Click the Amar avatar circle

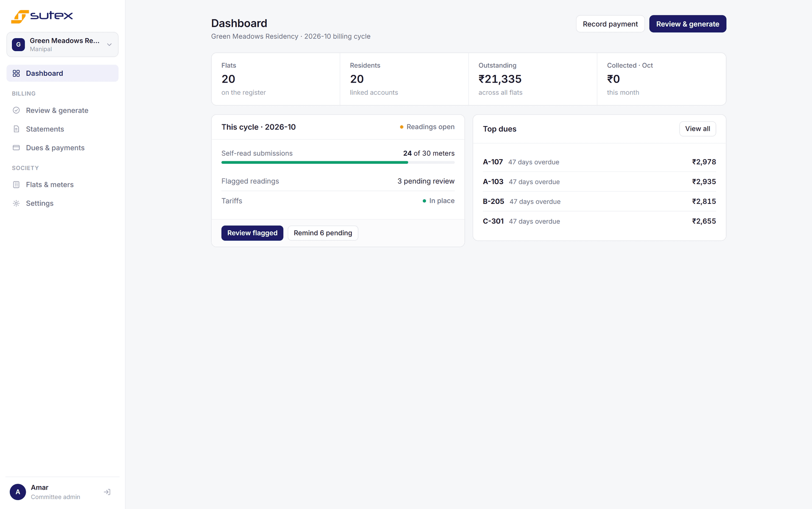(18, 492)
